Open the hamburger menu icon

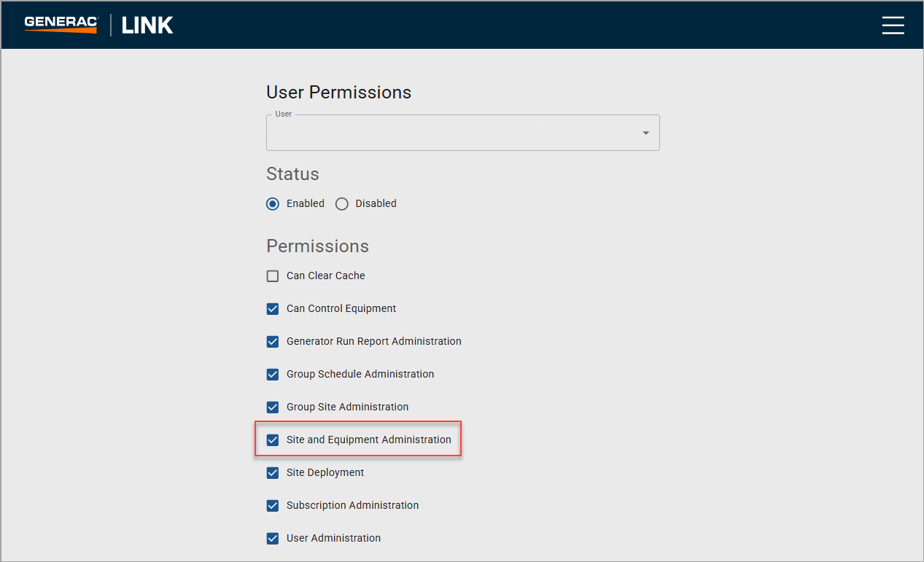click(893, 26)
